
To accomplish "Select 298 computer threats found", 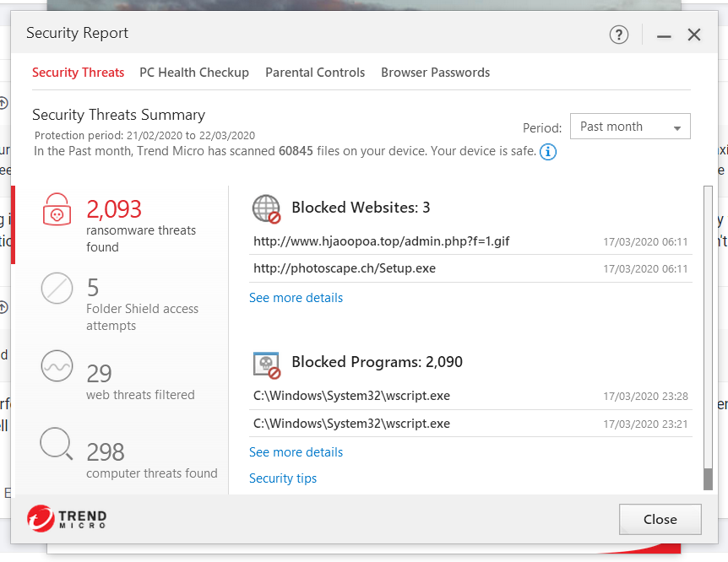I will tap(122, 459).
